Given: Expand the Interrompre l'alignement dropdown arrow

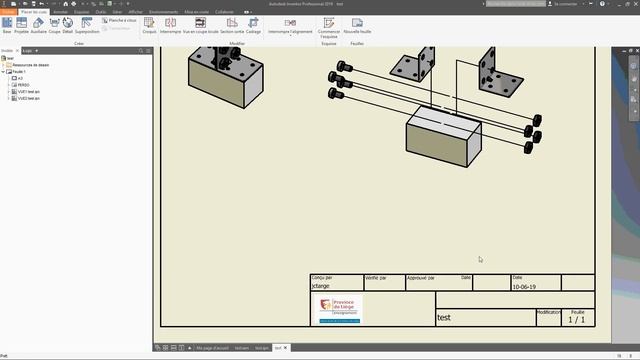Looking at the screenshot, I should click(290, 36).
